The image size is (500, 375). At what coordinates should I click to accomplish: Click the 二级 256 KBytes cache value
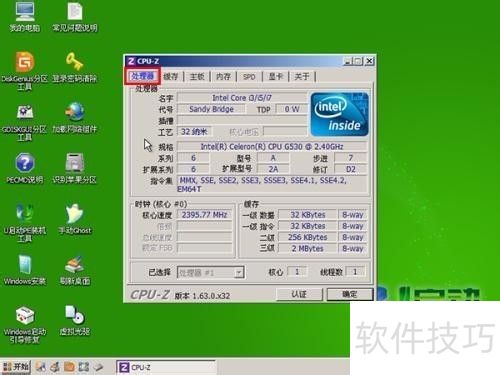pos(307,237)
